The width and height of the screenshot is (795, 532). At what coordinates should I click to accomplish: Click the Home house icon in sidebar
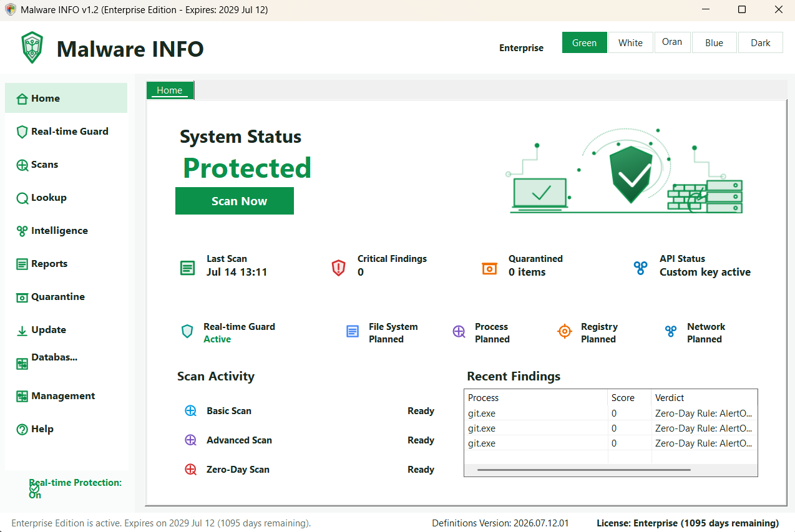(x=22, y=99)
